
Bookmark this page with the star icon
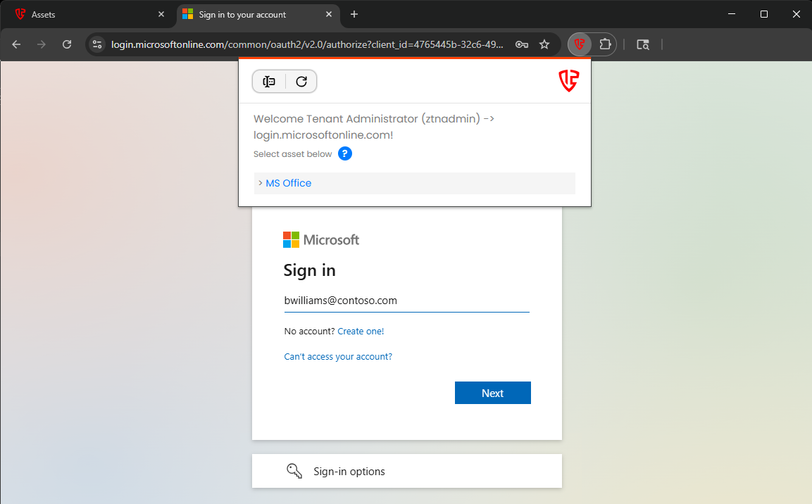click(544, 44)
